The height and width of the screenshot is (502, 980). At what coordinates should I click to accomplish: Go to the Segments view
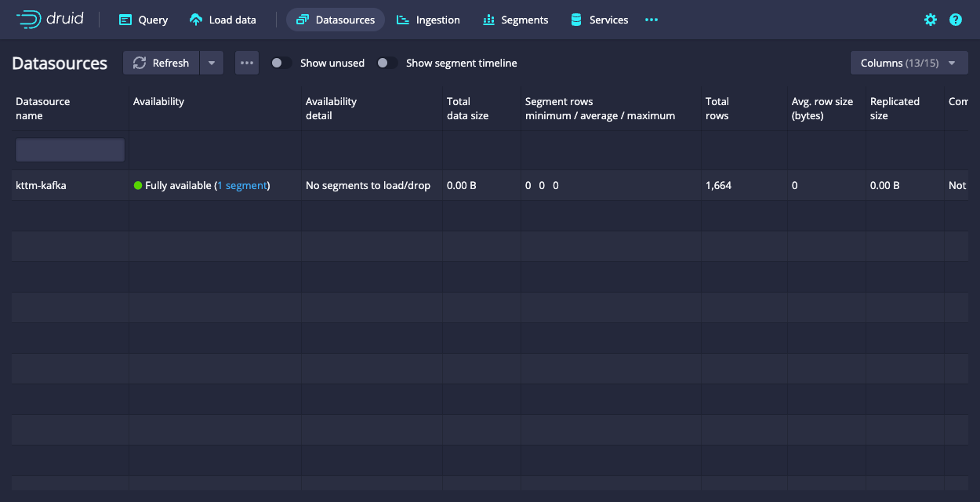coord(515,20)
